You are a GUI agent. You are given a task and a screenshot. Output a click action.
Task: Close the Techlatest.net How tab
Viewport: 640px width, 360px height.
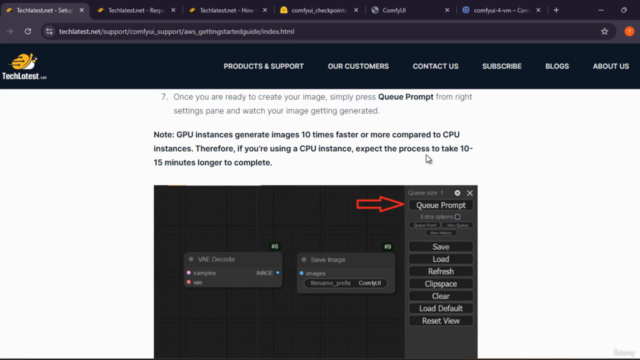point(265,10)
